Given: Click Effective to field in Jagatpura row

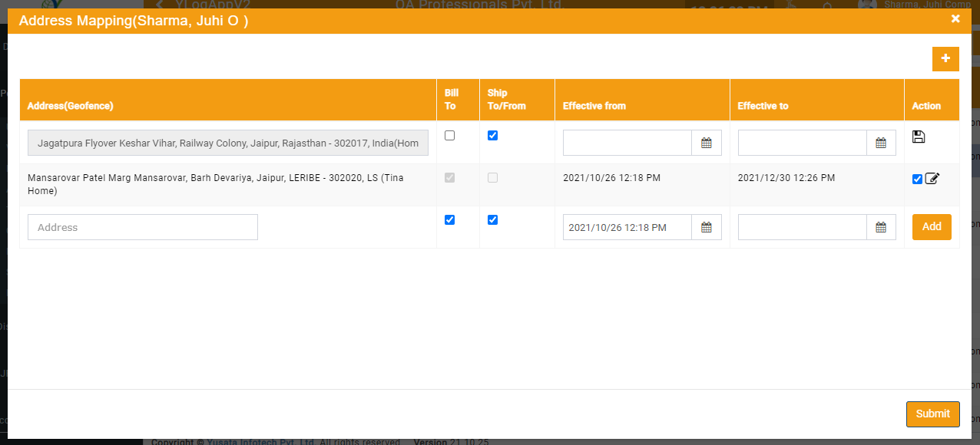Looking at the screenshot, I should pos(803,143).
